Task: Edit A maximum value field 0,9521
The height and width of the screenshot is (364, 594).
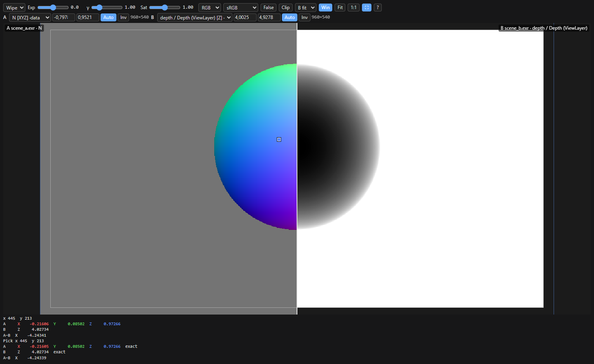Action: point(88,17)
